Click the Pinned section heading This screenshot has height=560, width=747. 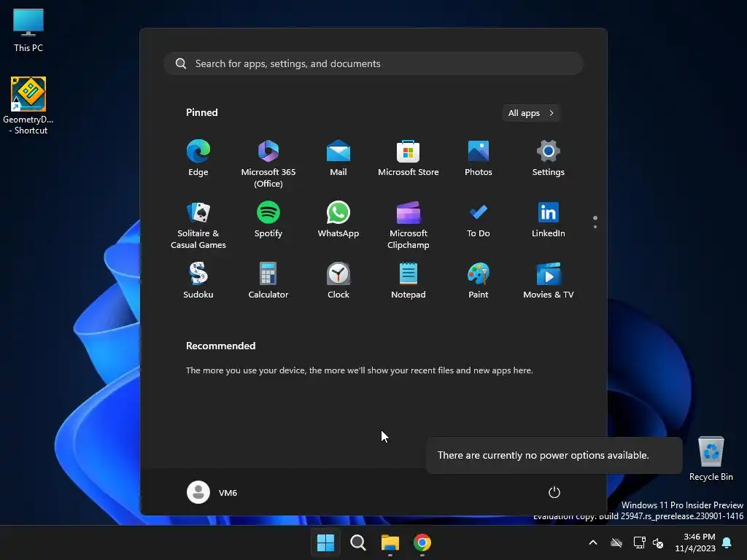pyautogui.click(x=202, y=112)
